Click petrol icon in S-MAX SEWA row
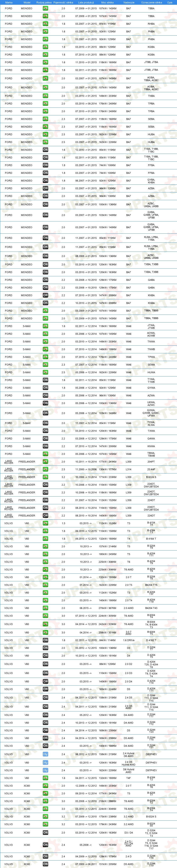Viewport: 177px width, 868px height. point(45,365)
